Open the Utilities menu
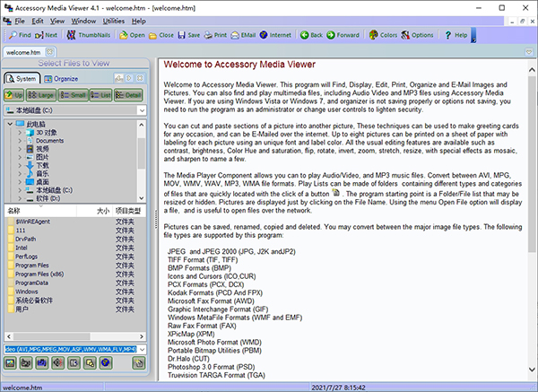 [114, 22]
